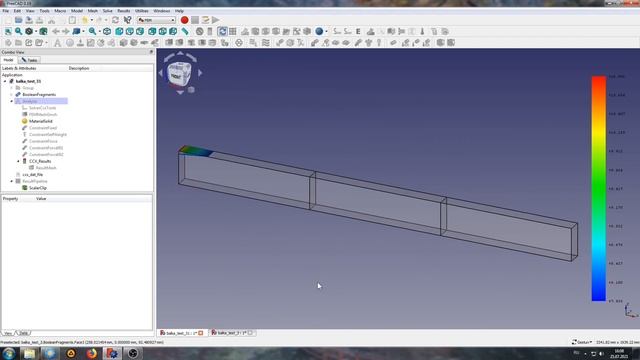Viewport: 640px width, 360px height.
Task: Set Top view with the second teal cube
Action: pos(130,31)
